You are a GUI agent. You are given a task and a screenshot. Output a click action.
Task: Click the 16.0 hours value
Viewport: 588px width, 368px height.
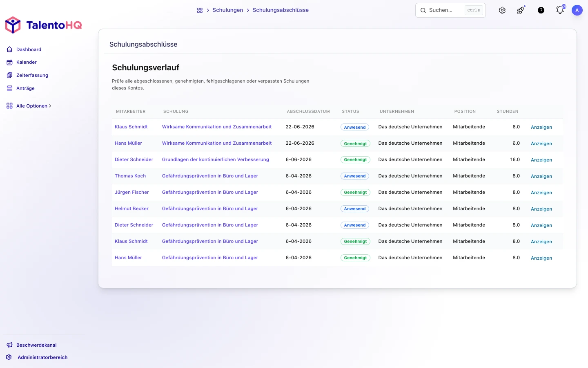click(515, 159)
